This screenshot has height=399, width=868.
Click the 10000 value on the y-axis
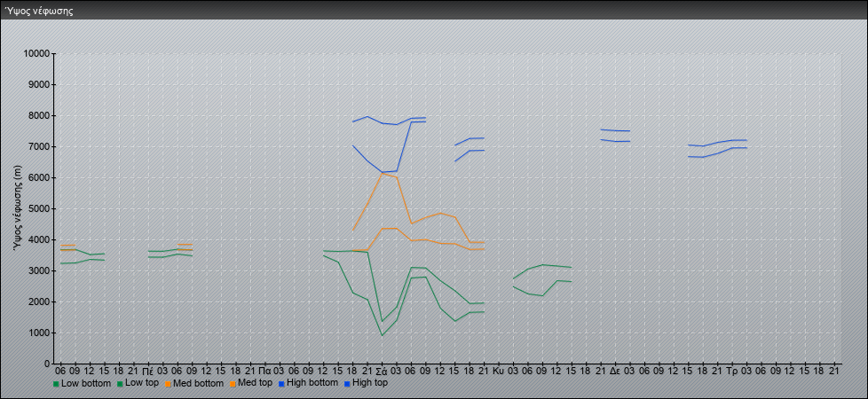(36, 54)
